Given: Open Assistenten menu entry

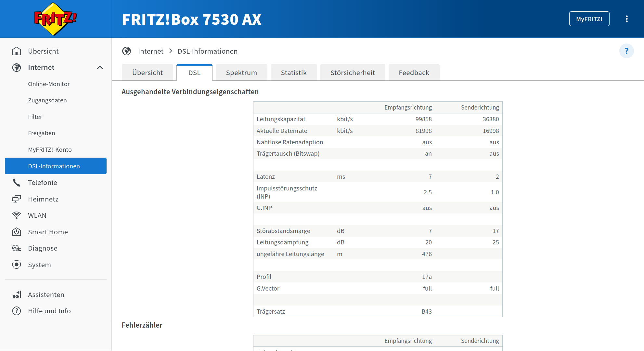Looking at the screenshot, I should (46, 295).
